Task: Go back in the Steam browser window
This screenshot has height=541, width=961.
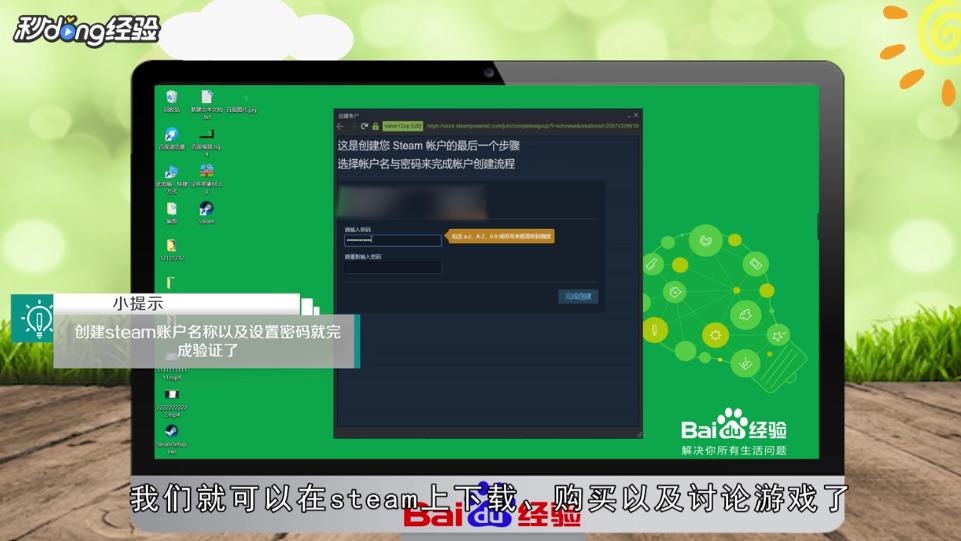Action: [341, 126]
